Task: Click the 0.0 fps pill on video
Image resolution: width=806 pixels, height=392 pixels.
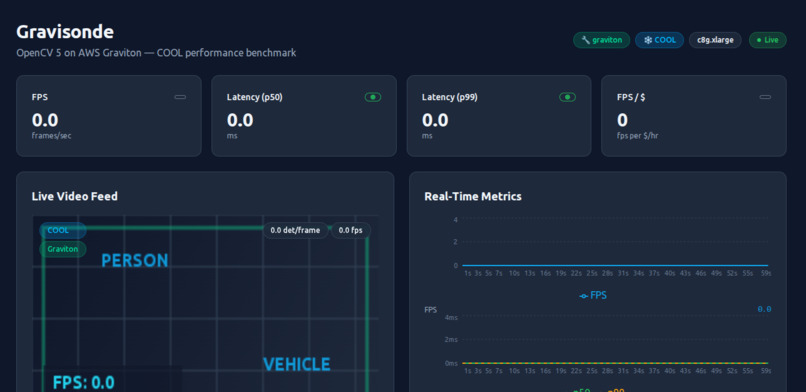Action: pyautogui.click(x=351, y=230)
